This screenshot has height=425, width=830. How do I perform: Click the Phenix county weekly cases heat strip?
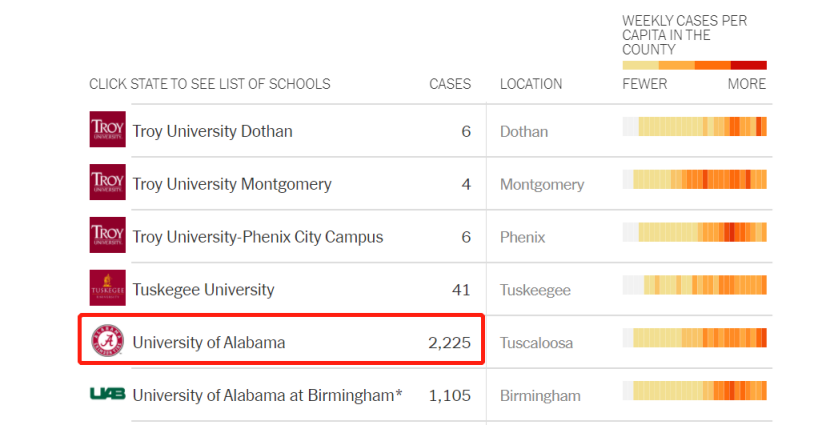pos(694,232)
